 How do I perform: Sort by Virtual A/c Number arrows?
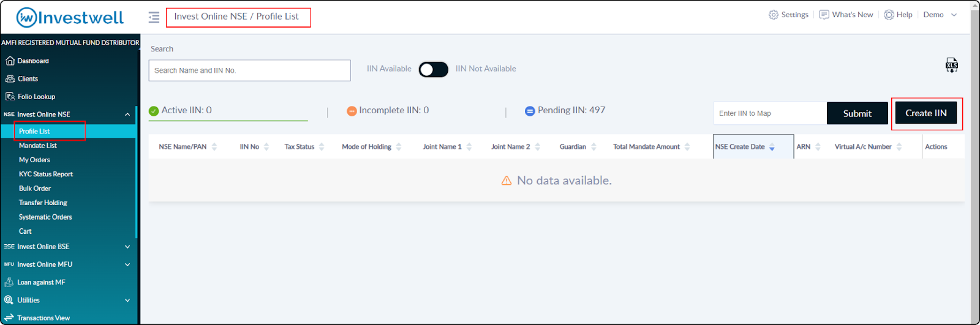click(899, 147)
